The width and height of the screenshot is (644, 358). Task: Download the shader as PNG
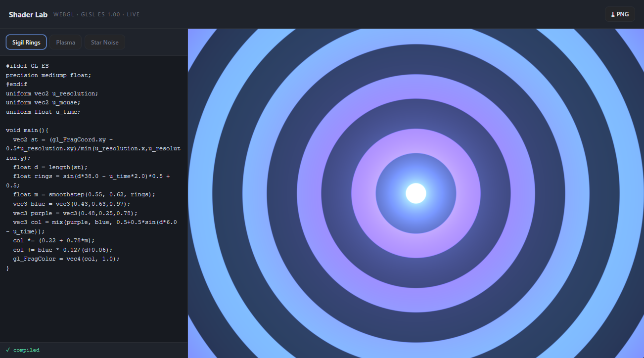(x=620, y=14)
